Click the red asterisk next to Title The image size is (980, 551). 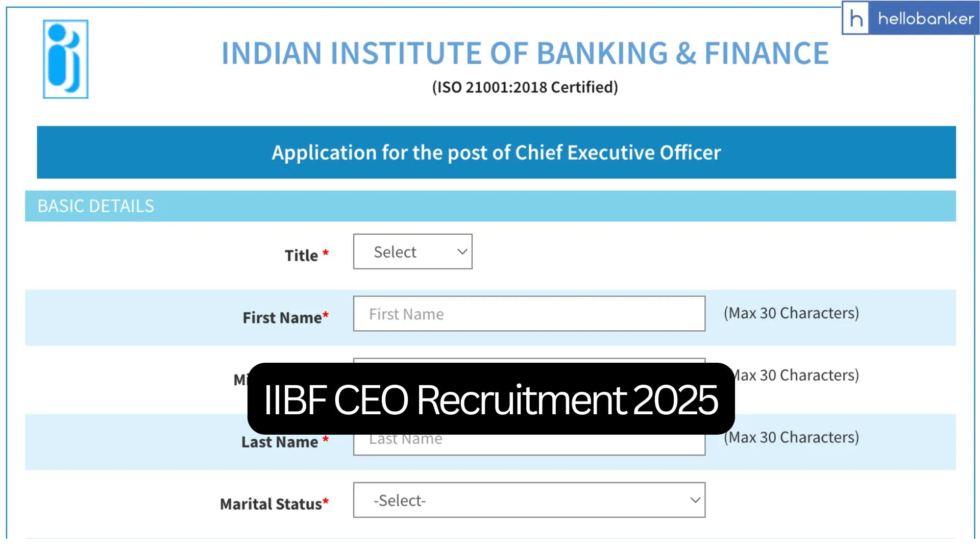pyautogui.click(x=326, y=252)
